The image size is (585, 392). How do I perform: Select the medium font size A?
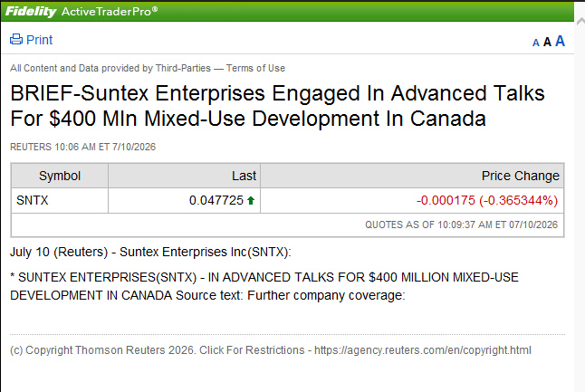click(547, 42)
